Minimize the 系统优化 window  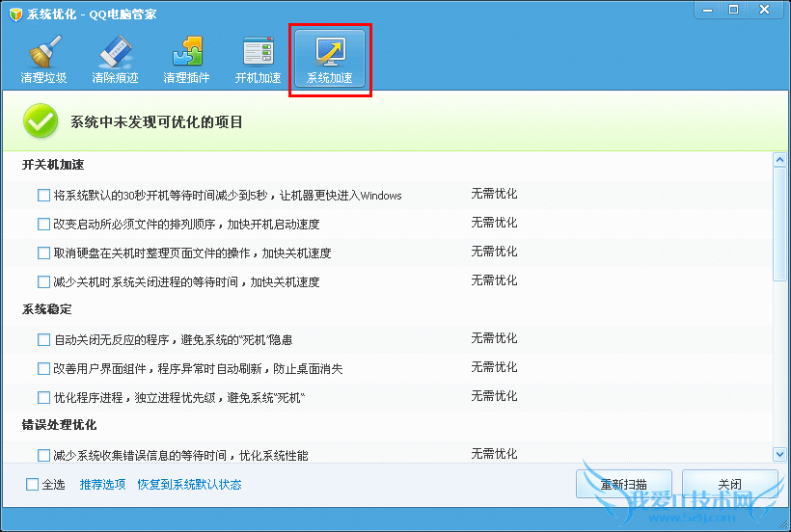click(x=708, y=10)
